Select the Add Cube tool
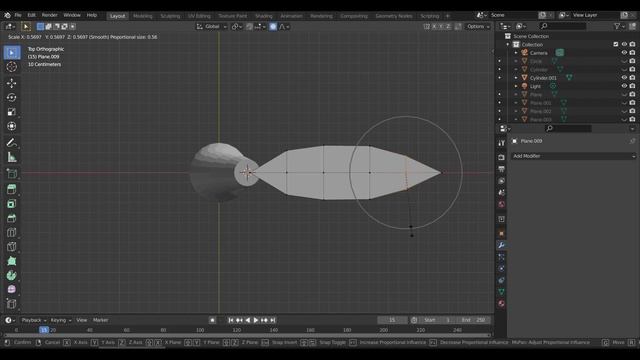Viewport: 640px width, 360px height. click(x=11, y=173)
